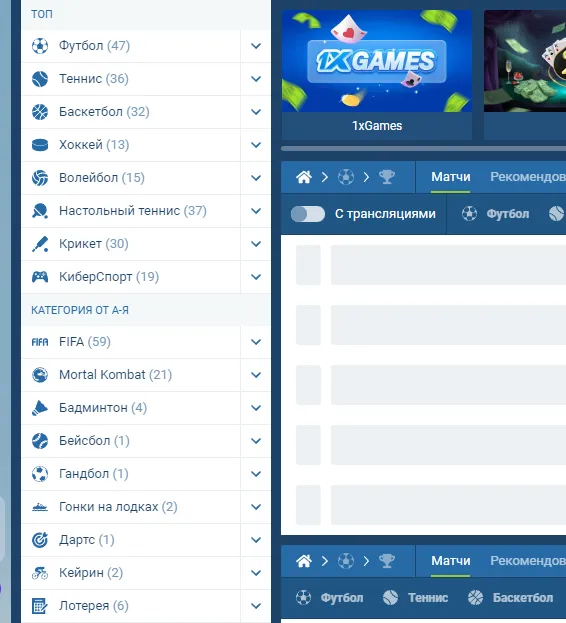Open the КиберСпорт (19) category
566x623 pixels.
[131, 277]
